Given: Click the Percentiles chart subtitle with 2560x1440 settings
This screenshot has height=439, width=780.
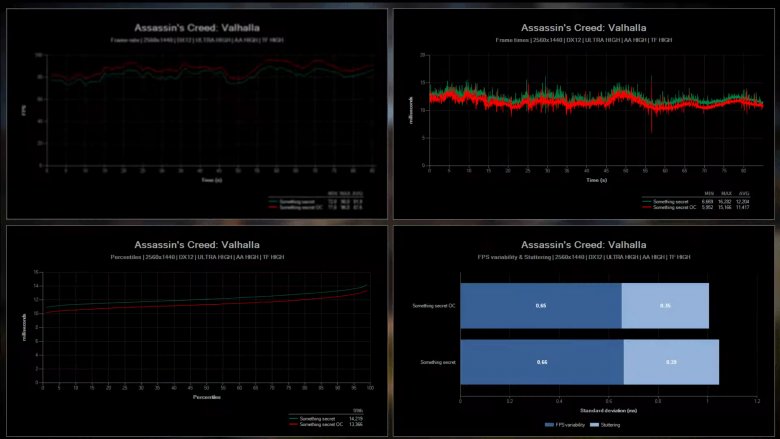Looking at the screenshot, I should click(197, 257).
